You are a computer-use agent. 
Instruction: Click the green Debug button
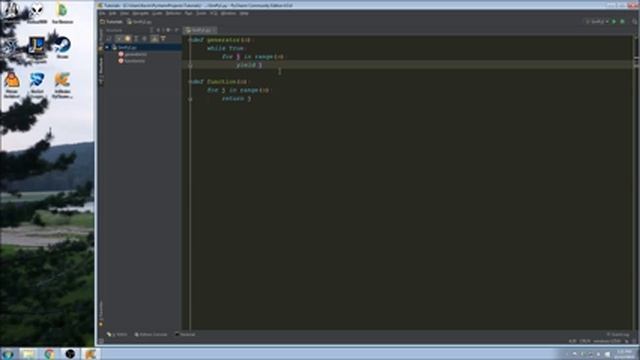tap(622, 22)
